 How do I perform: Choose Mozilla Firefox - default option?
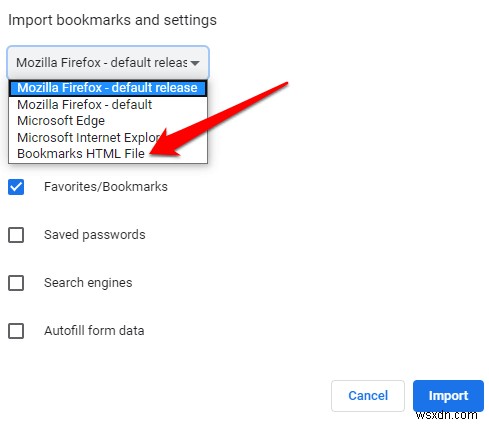(108, 105)
